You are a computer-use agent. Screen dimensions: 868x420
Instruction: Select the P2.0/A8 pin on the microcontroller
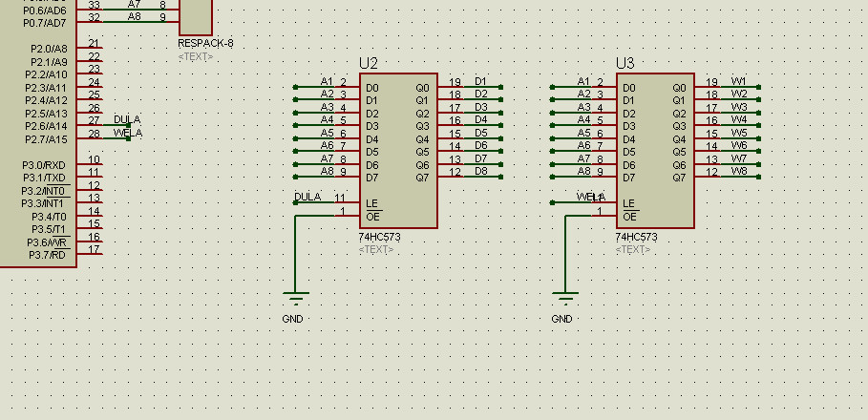click(49, 49)
